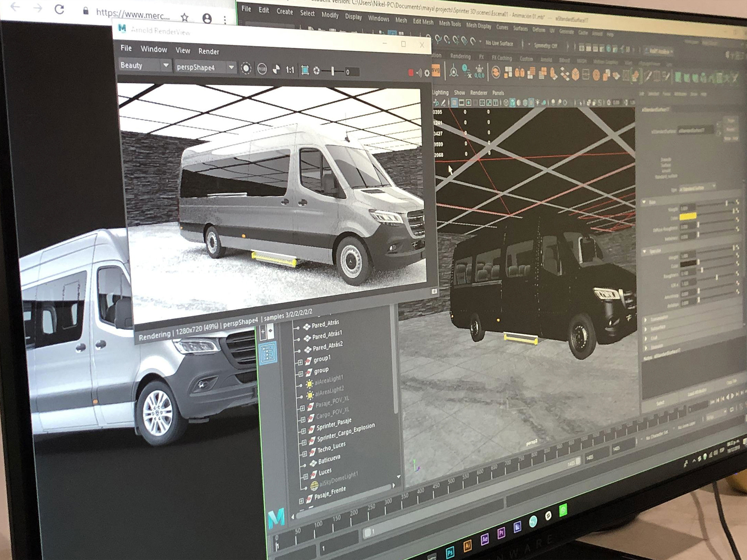
Task: Toggle the alpha channel checker icon
Action: (276, 69)
